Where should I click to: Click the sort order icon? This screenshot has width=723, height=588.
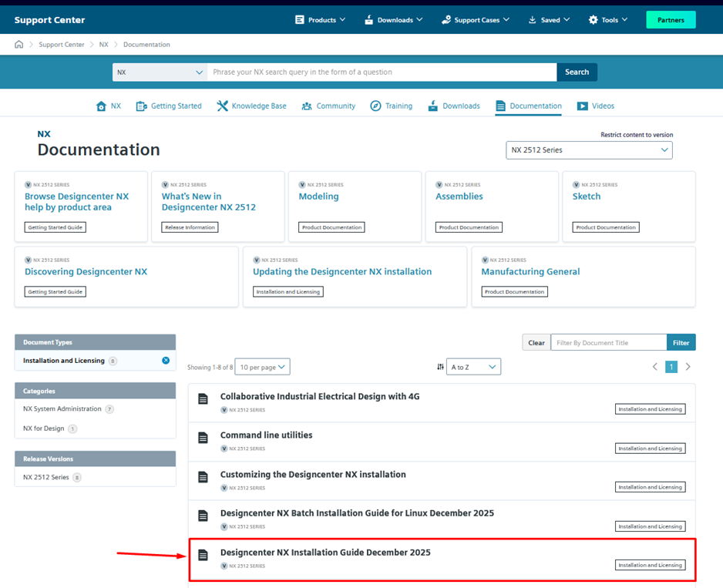click(440, 367)
